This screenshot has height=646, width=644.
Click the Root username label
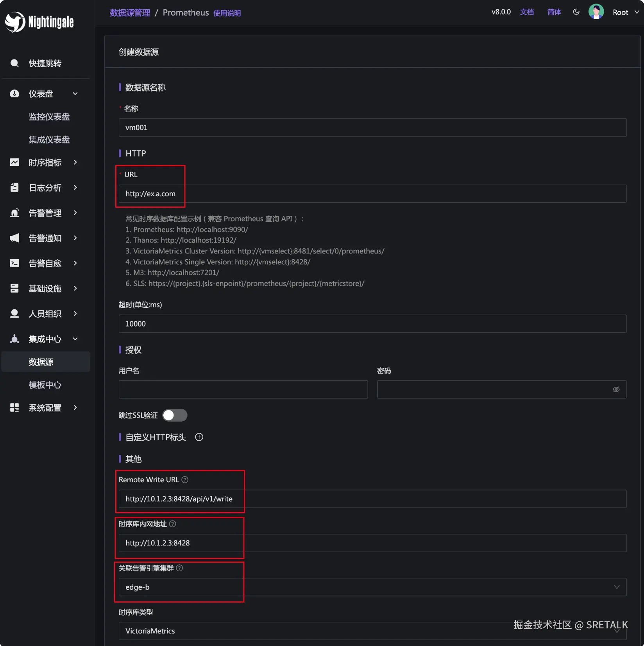[x=621, y=12]
